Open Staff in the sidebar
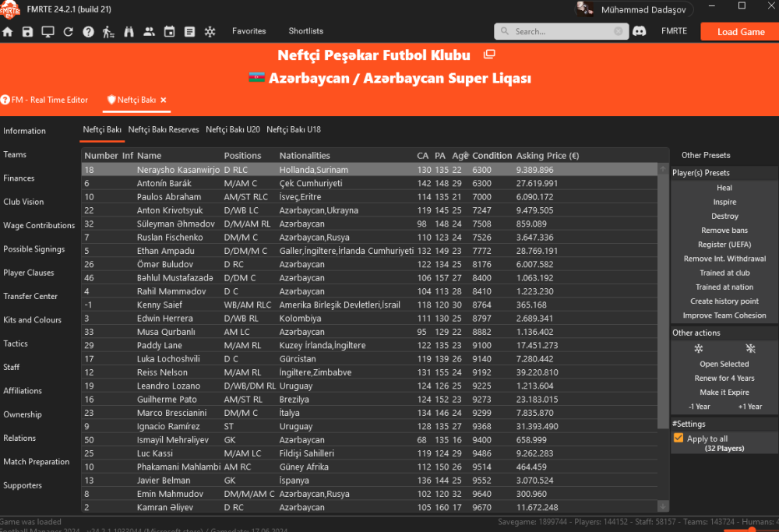 [12, 367]
